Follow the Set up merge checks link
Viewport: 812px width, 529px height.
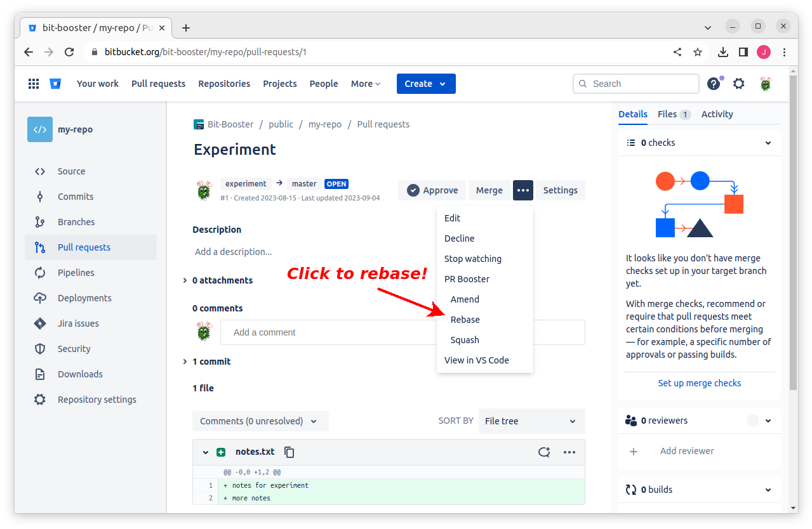click(x=699, y=383)
